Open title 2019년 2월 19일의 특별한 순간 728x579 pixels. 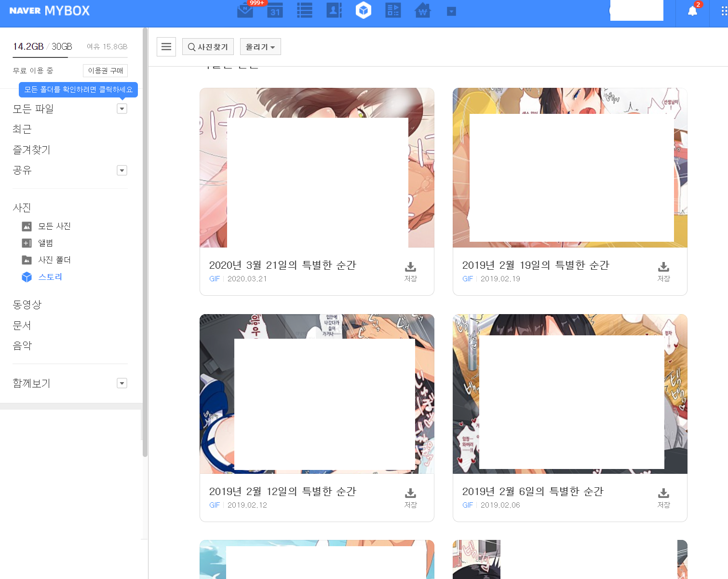pos(536,265)
